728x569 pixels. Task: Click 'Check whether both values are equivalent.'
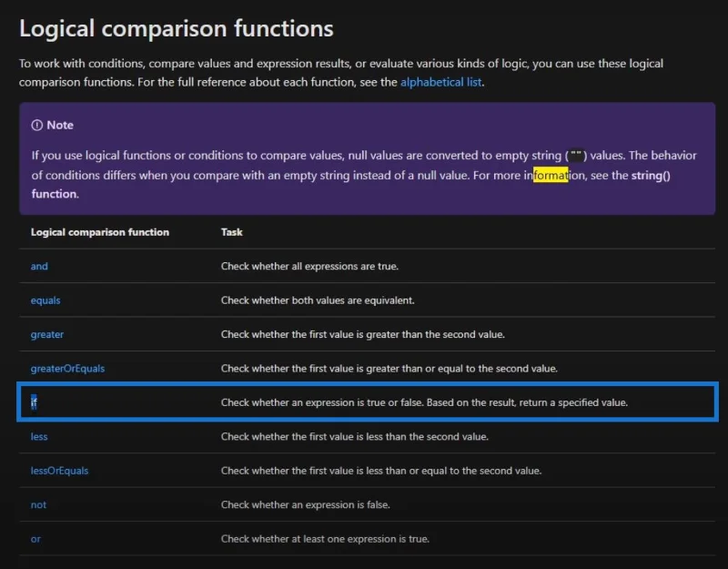tap(318, 300)
